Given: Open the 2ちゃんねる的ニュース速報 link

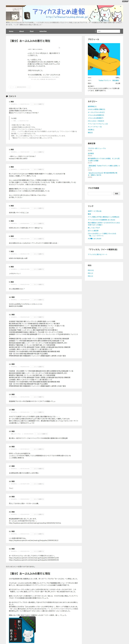Looking at the screenshot, I should [x=102, y=235].
